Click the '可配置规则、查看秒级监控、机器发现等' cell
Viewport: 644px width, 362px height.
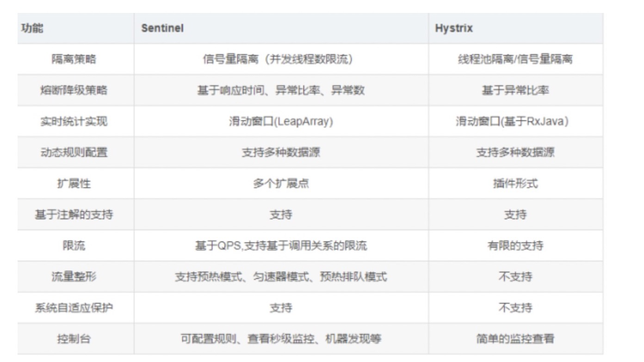281,338
